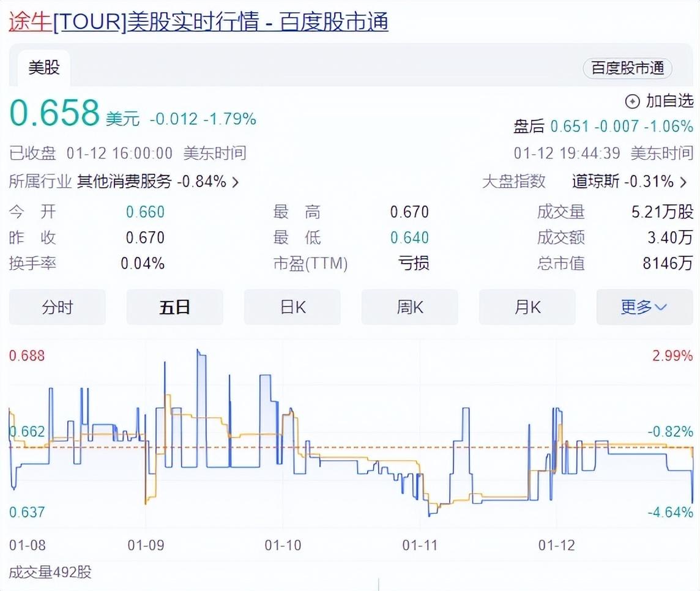Click the 加自选 plus circle icon

pyautogui.click(x=632, y=102)
